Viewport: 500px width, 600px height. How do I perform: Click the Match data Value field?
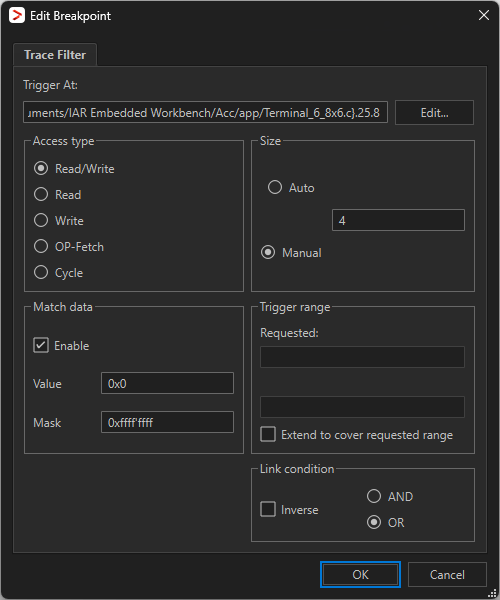point(167,383)
